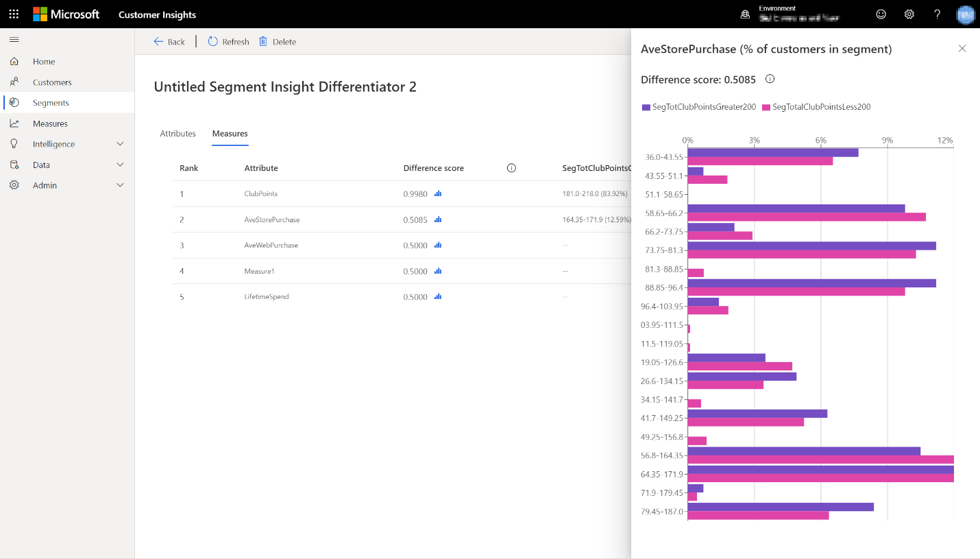The width and height of the screenshot is (980, 559).
Task: Open the Settings gear icon
Action: click(x=909, y=14)
